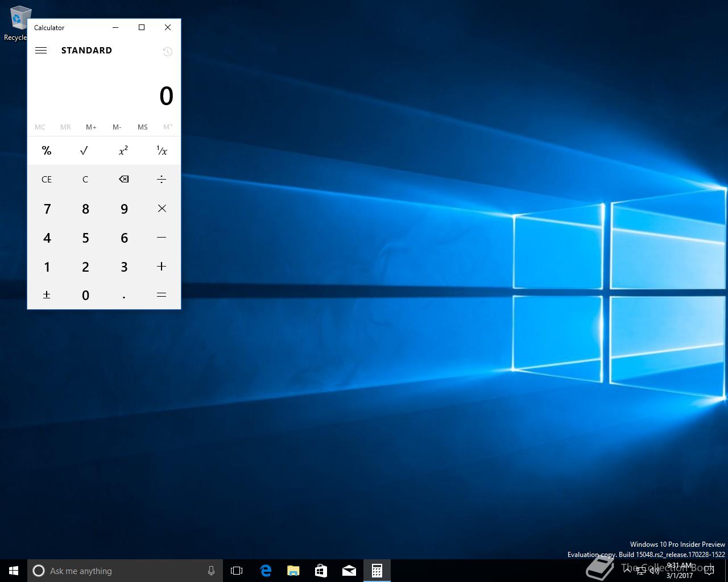Click the percent key
728x582 pixels.
(47, 151)
